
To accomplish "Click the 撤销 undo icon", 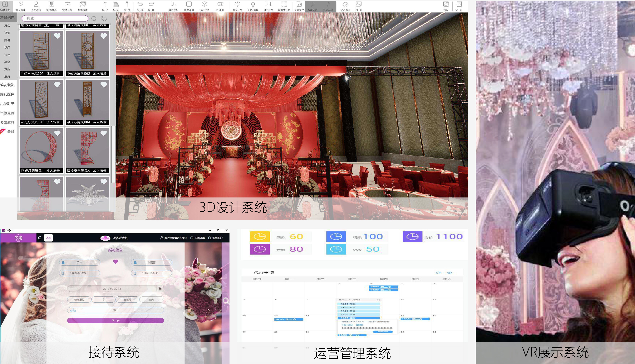I will click(x=140, y=4).
